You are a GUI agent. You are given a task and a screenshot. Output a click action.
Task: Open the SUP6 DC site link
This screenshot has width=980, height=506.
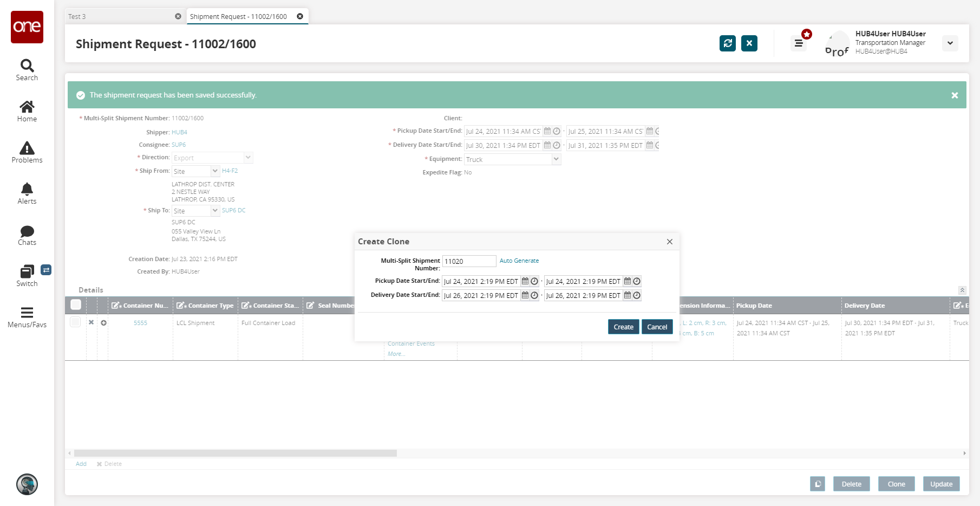point(234,210)
